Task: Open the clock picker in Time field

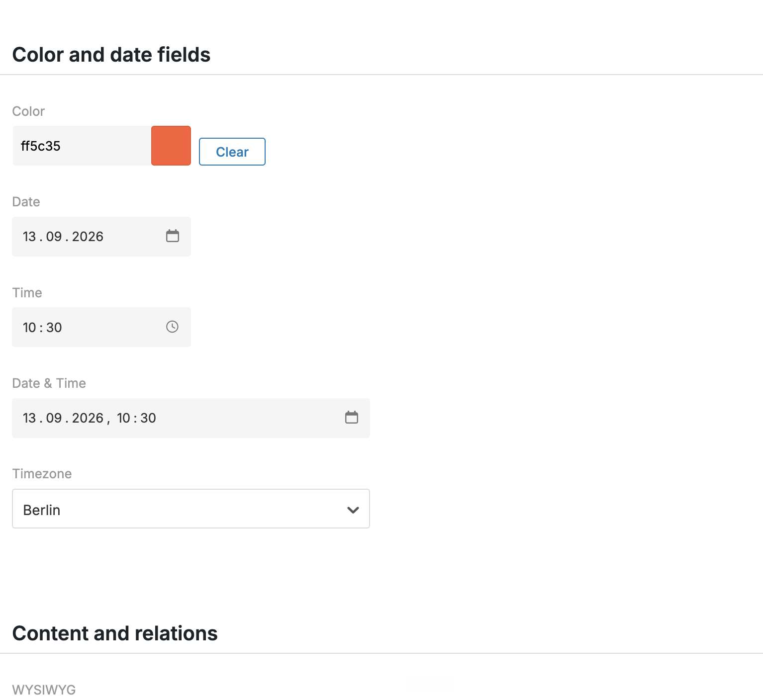Action: [172, 327]
